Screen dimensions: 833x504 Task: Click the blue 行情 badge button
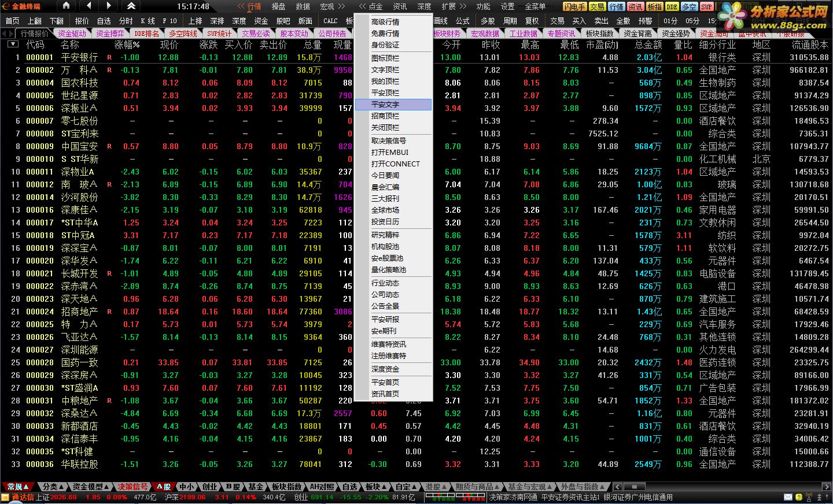click(x=616, y=6)
